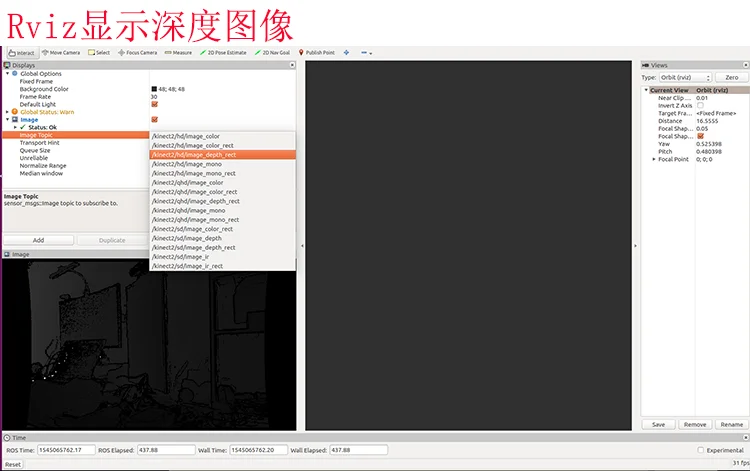Close the Displays panel
Image resolution: width=750 pixels, height=471 pixels.
[x=292, y=65]
